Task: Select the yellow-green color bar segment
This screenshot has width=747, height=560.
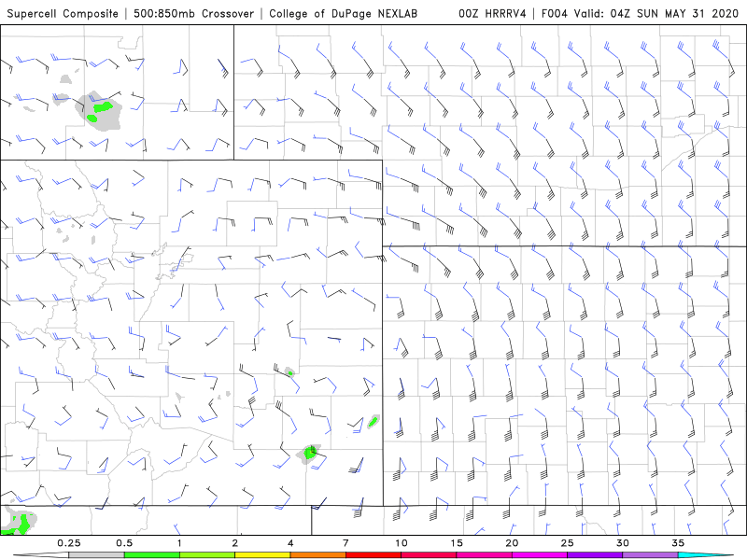Action: (x=207, y=555)
